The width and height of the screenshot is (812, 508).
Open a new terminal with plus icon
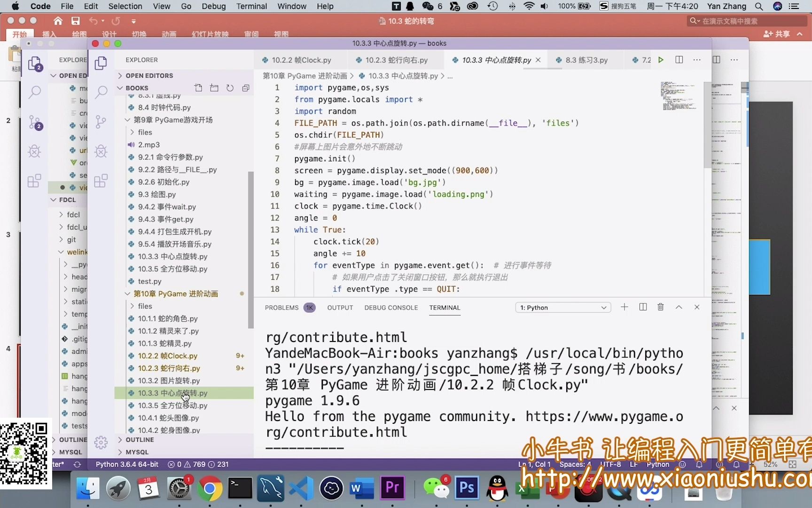[624, 307]
